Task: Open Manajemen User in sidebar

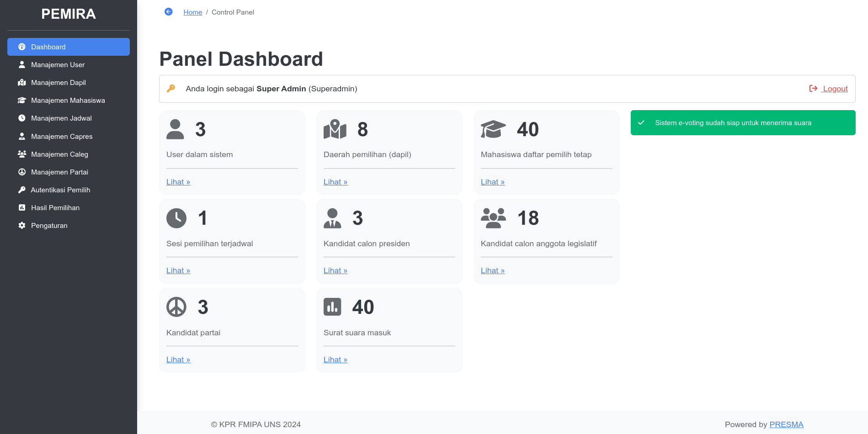Action: click(58, 65)
